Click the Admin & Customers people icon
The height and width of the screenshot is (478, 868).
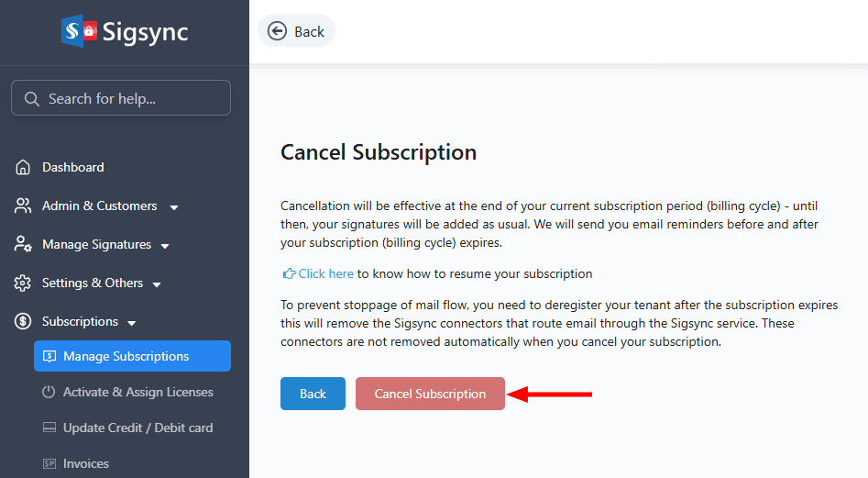[x=23, y=206]
